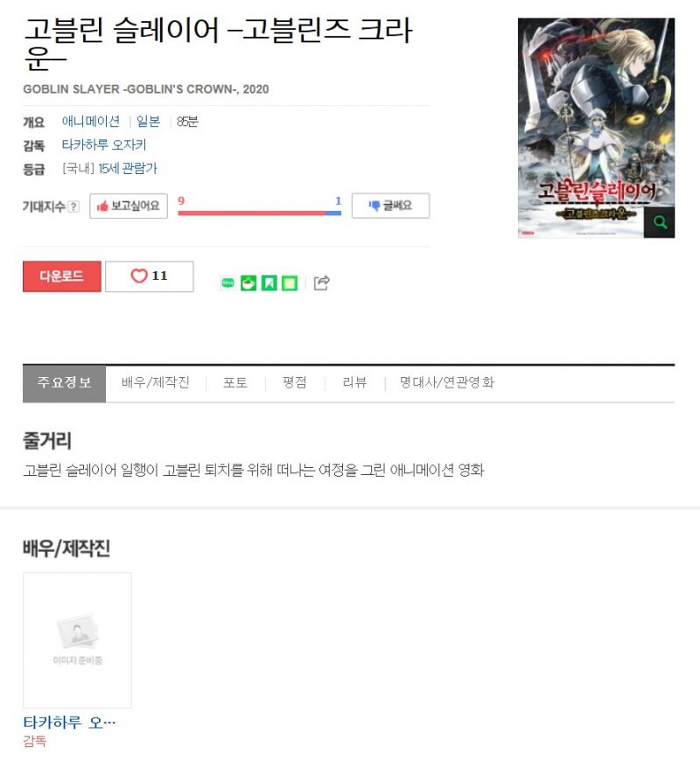Click the expectation index ratio bar
The height and width of the screenshot is (769, 700).
point(260,213)
